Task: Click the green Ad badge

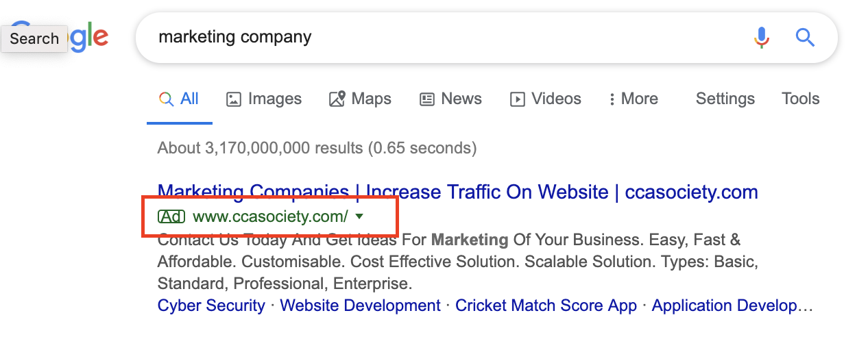Action: [171, 217]
